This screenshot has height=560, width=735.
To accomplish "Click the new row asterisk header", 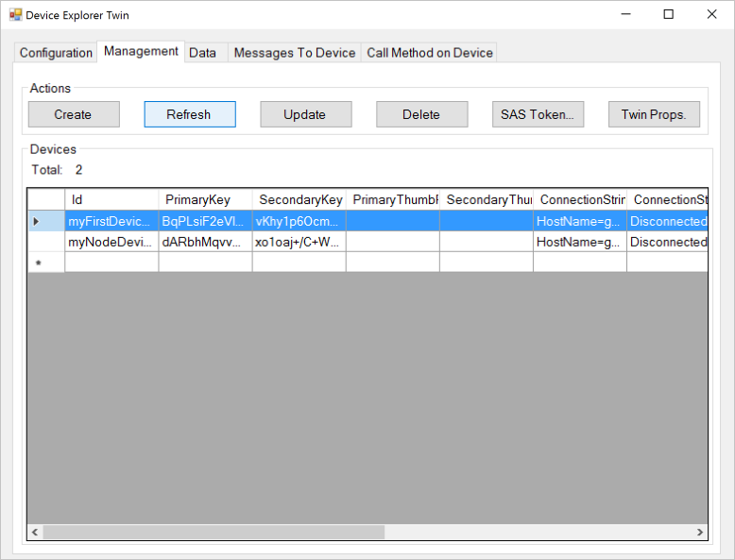I will (46, 262).
